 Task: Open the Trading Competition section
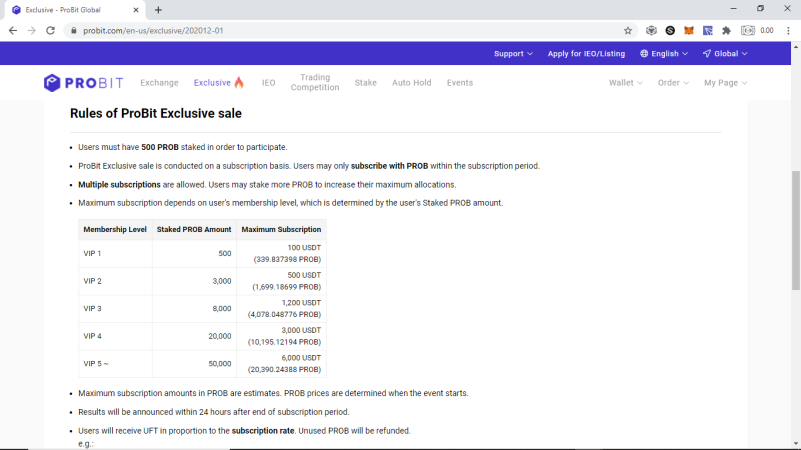tap(315, 82)
